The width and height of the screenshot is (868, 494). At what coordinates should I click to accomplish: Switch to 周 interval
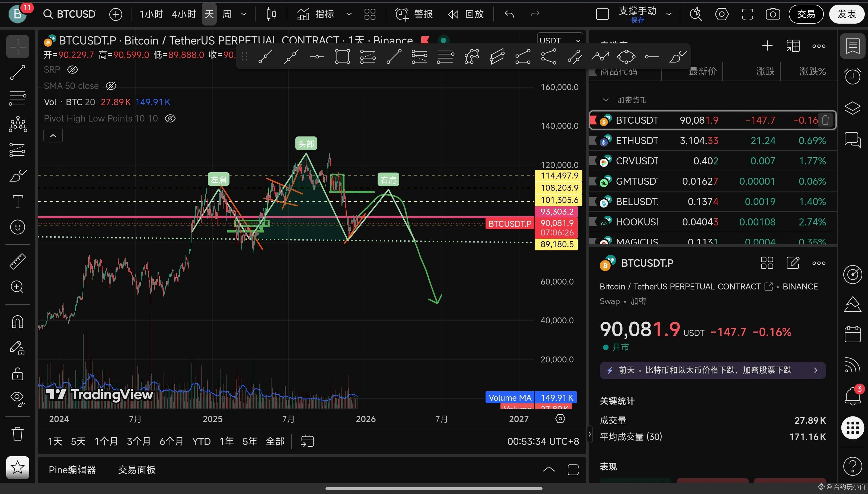226,14
